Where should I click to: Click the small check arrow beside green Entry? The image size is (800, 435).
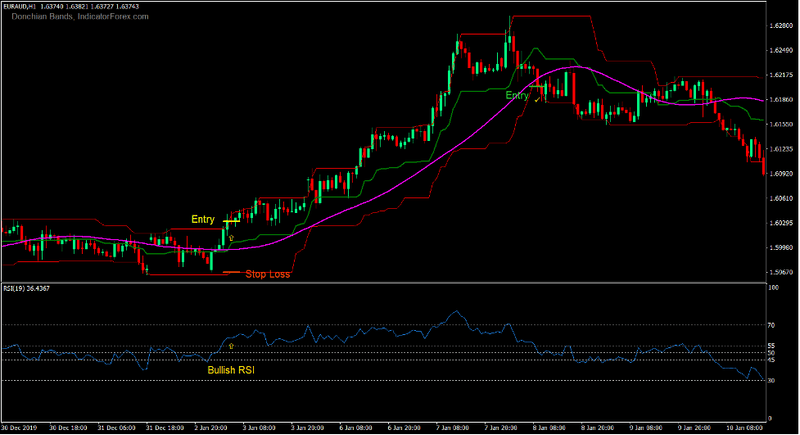(x=537, y=99)
